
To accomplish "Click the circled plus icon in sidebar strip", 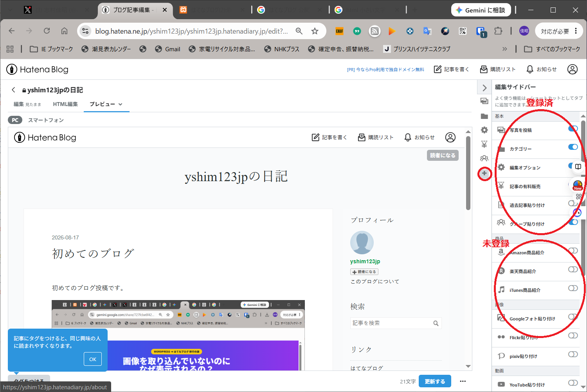I will 484,173.
